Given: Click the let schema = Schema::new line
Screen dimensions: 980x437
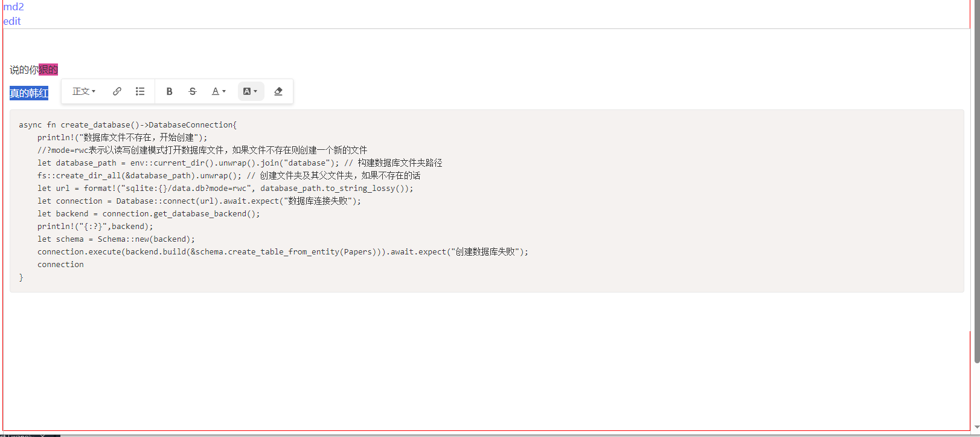Looking at the screenshot, I should [x=116, y=239].
